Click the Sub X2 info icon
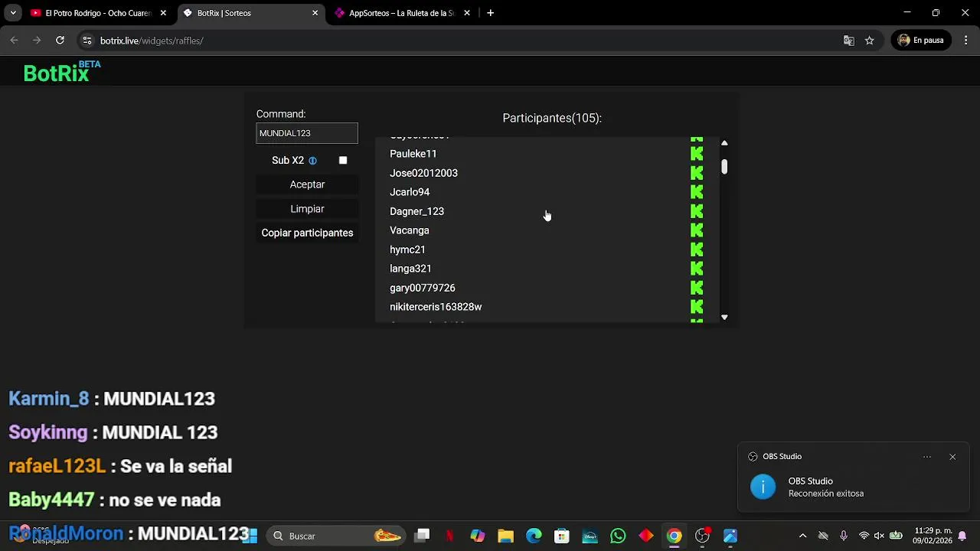The image size is (980, 551). click(312, 161)
